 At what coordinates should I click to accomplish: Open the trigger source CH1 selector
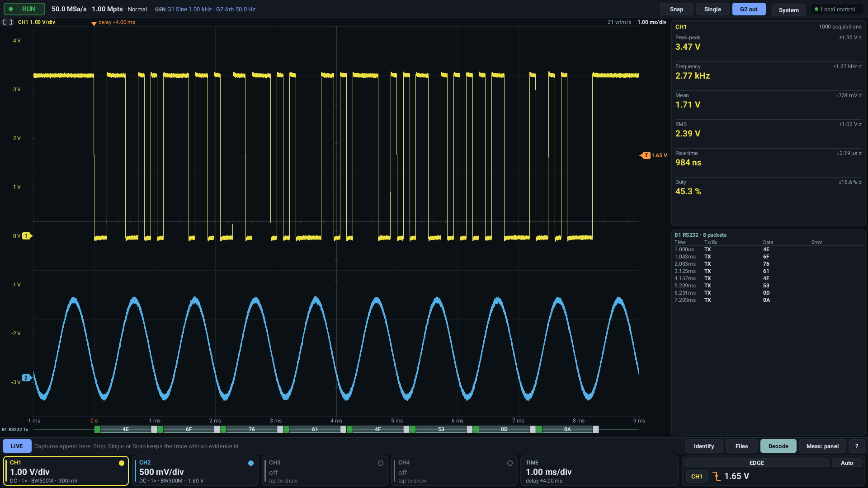click(697, 476)
